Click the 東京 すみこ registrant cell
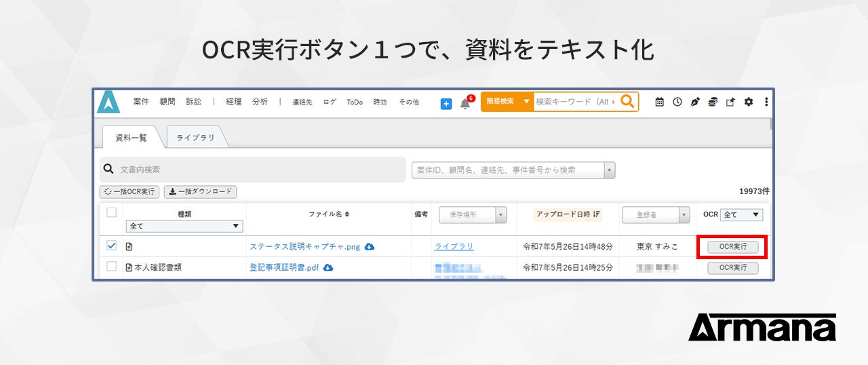The width and height of the screenshot is (868, 365). coord(657,247)
